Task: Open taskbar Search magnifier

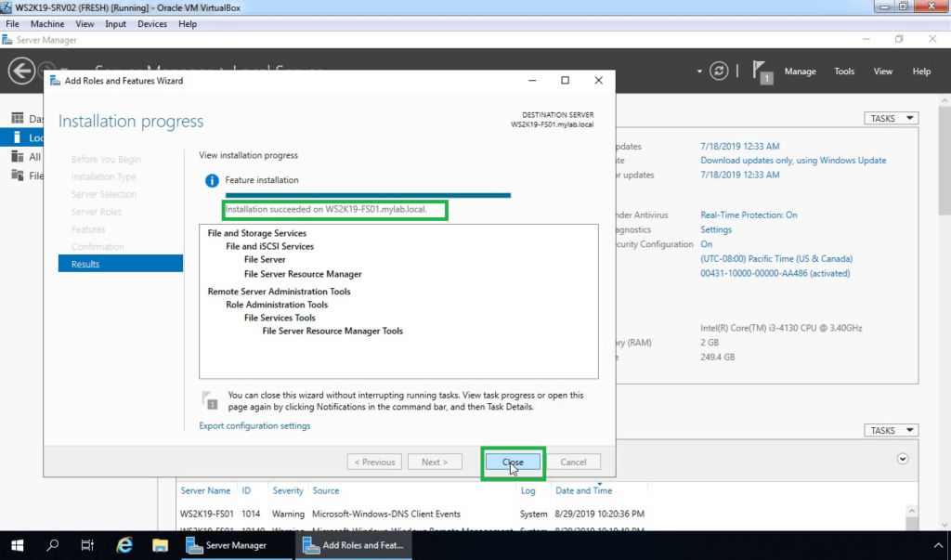Action: point(52,545)
